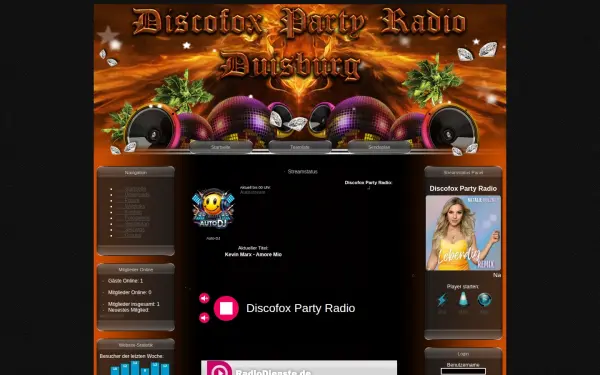Open Forum in Navigation list

coord(132,201)
